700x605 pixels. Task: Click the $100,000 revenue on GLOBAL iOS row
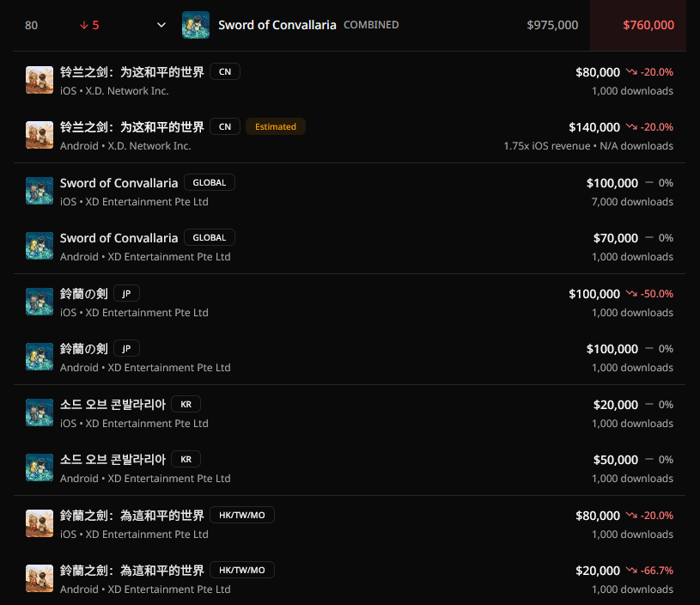coord(612,183)
